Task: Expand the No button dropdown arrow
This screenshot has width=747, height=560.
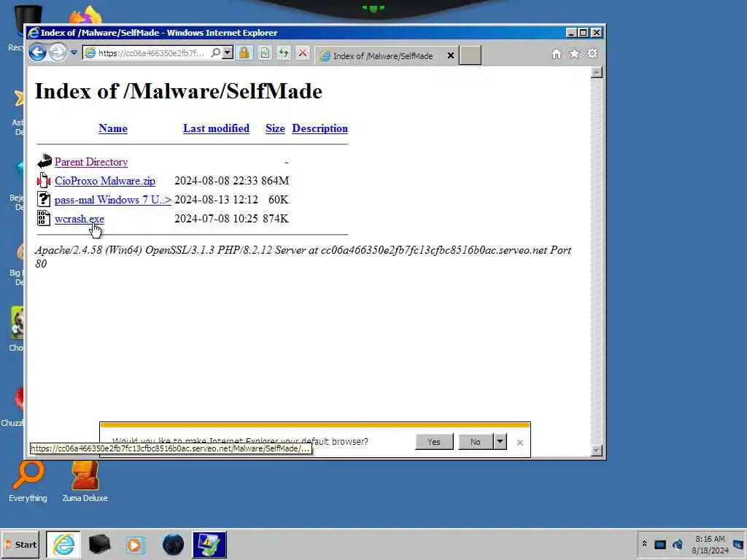Action: point(500,441)
